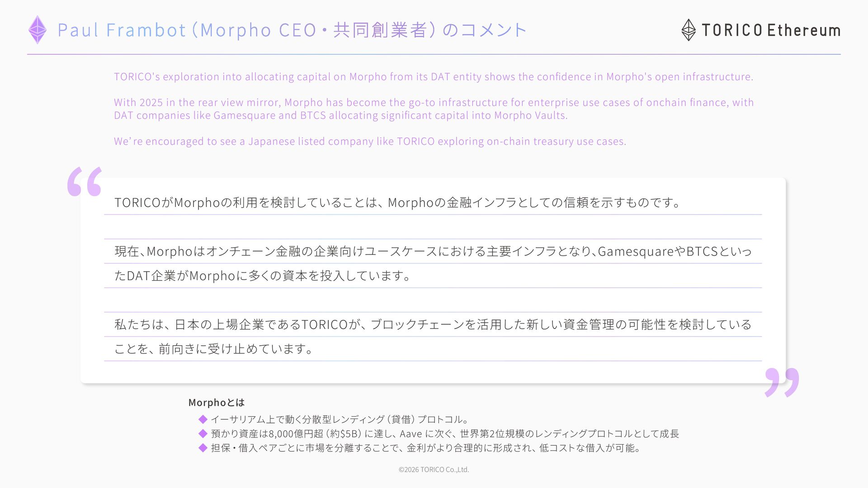This screenshot has height=488, width=868.
Task: Click the line starting '私たちは、日本の上場企業'
Action: (433, 324)
